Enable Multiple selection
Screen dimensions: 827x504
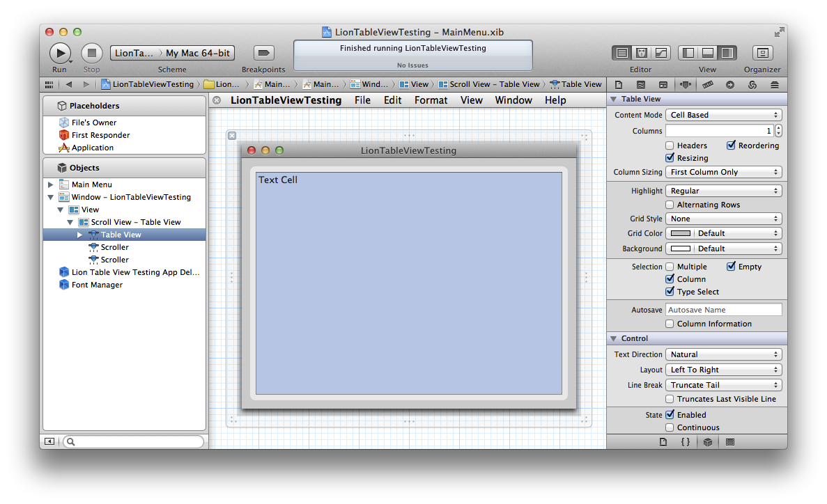coord(670,267)
